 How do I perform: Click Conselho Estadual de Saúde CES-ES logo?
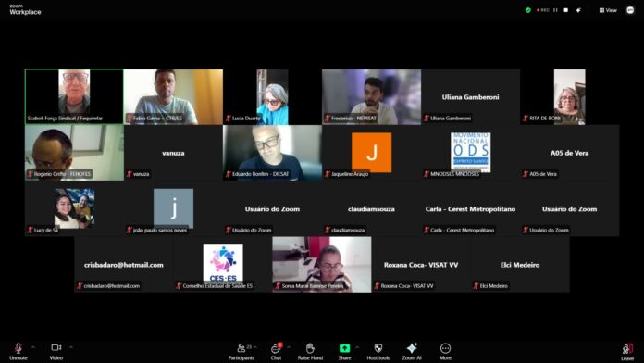(x=223, y=263)
